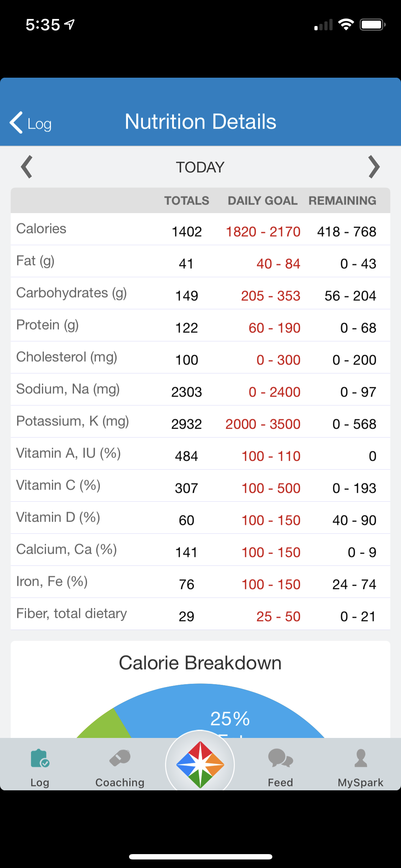Tap the Log clipboard icon in bottom bar
This screenshot has height=868, width=401.
click(x=40, y=758)
